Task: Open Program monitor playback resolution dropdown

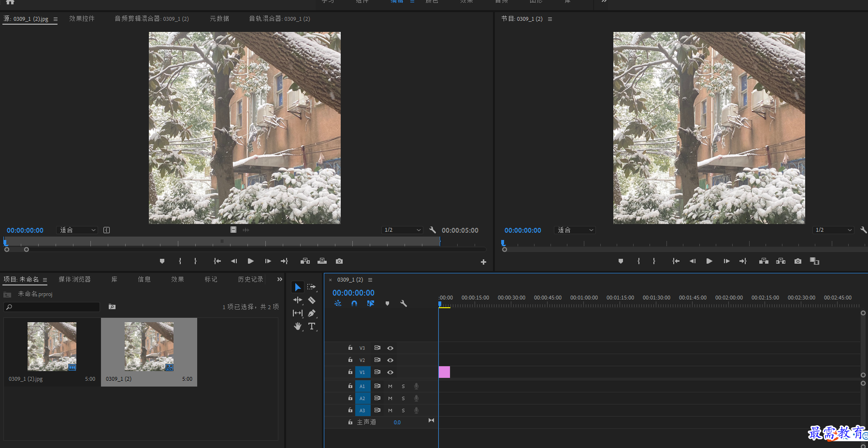Action: tap(834, 230)
